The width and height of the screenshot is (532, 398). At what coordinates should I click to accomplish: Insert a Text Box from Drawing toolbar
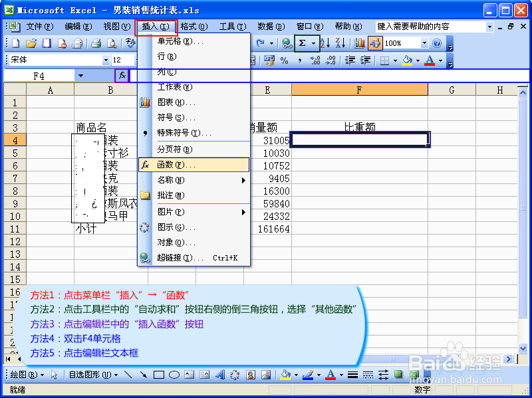(x=190, y=375)
